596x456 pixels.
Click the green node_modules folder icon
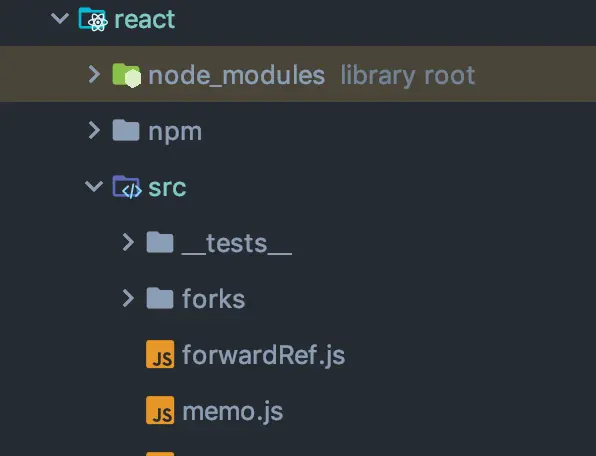pyautogui.click(x=127, y=75)
